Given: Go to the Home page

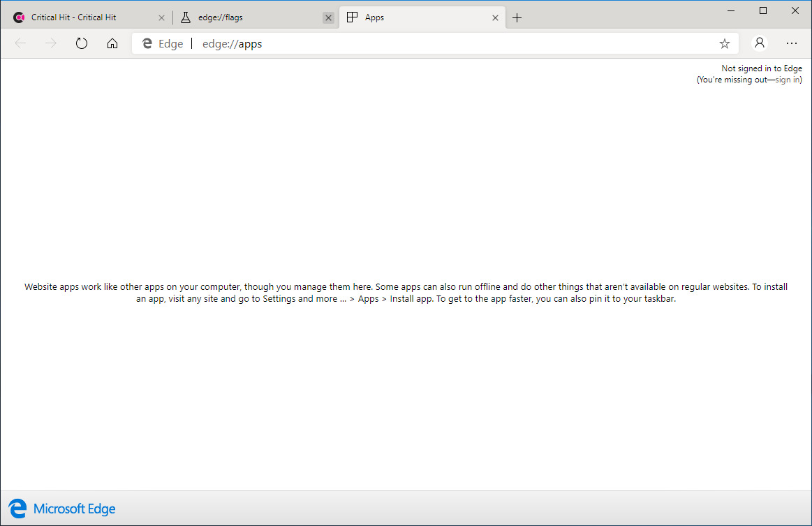Looking at the screenshot, I should click(112, 43).
